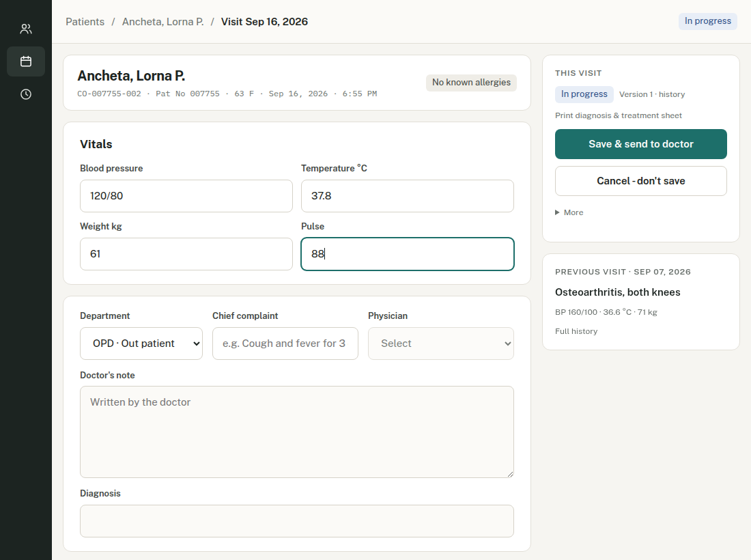Open the clock history icon in sidebar
The image size is (751, 560).
tap(26, 94)
